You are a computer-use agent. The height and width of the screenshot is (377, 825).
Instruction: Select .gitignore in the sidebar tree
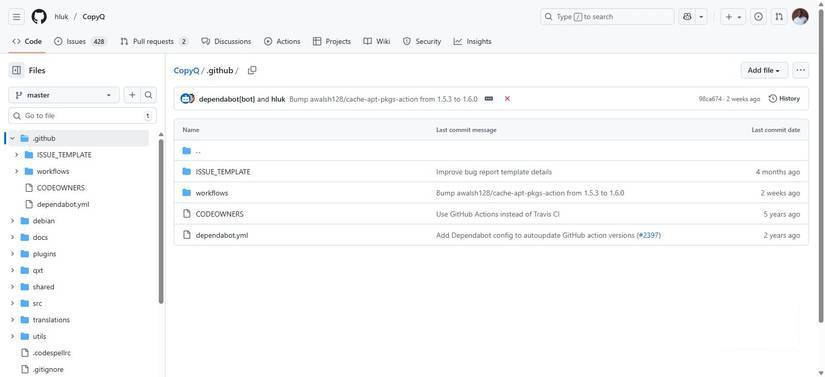(x=48, y=370)
